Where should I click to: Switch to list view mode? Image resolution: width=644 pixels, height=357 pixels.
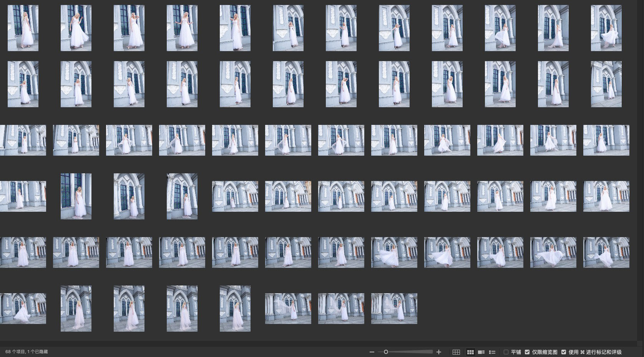492,352
